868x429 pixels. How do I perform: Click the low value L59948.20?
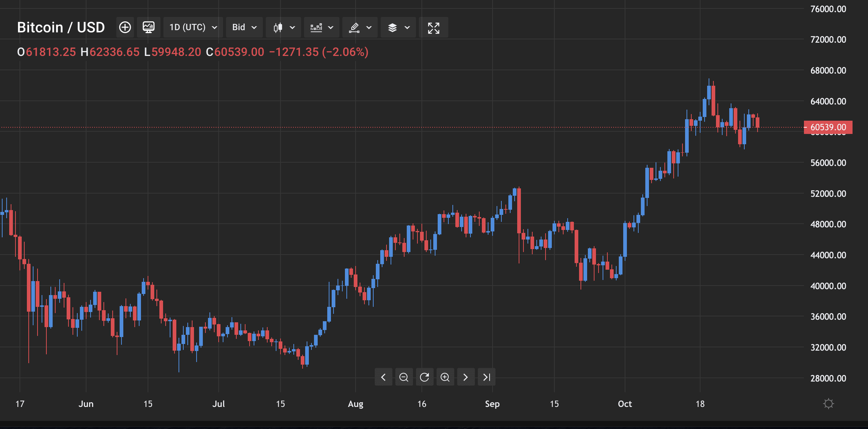(173, 52)
